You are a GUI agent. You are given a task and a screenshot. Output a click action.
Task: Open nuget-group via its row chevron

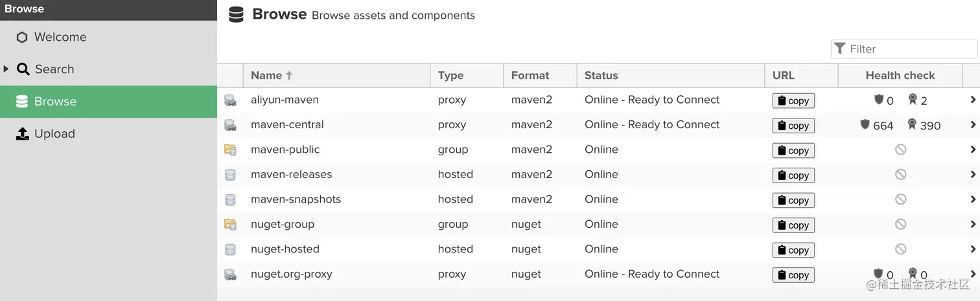973,225
